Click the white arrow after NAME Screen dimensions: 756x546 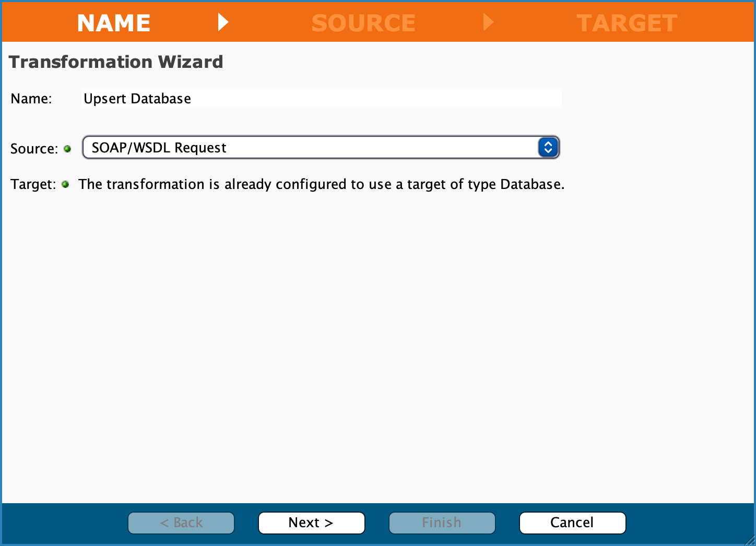223,22
